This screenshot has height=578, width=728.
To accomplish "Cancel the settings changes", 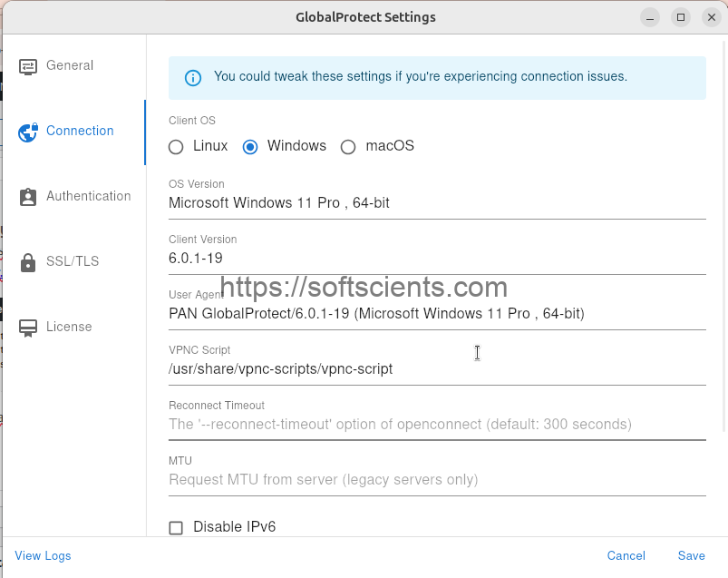I will point(626,555).
